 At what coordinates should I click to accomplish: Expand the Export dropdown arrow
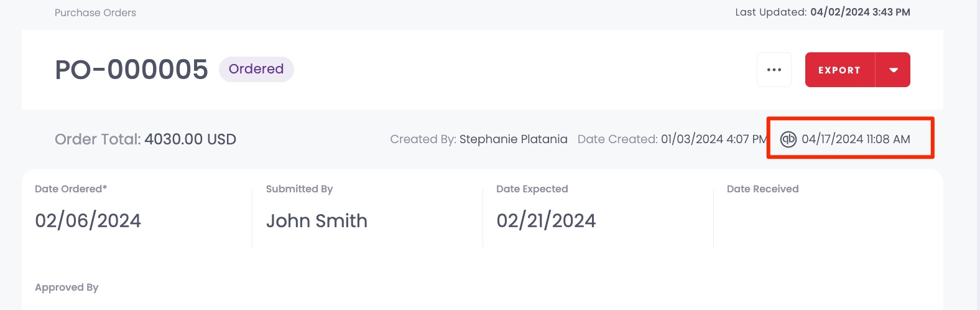tap(893, 70)
